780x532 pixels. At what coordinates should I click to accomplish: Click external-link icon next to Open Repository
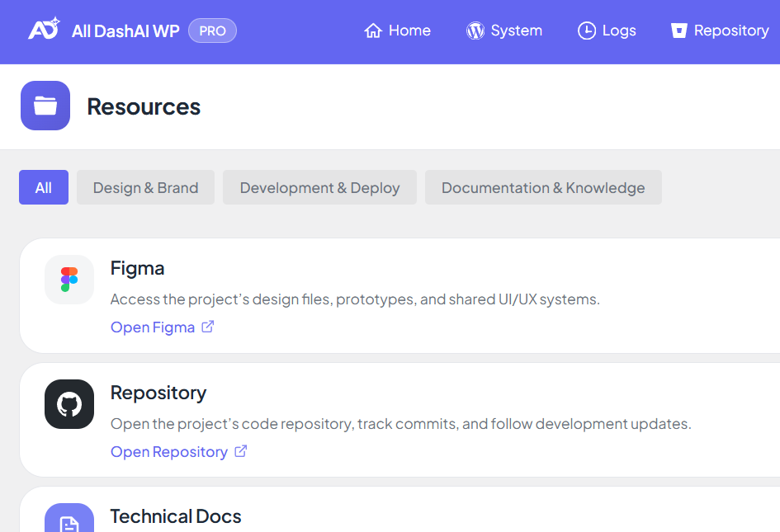coord(241,451)
